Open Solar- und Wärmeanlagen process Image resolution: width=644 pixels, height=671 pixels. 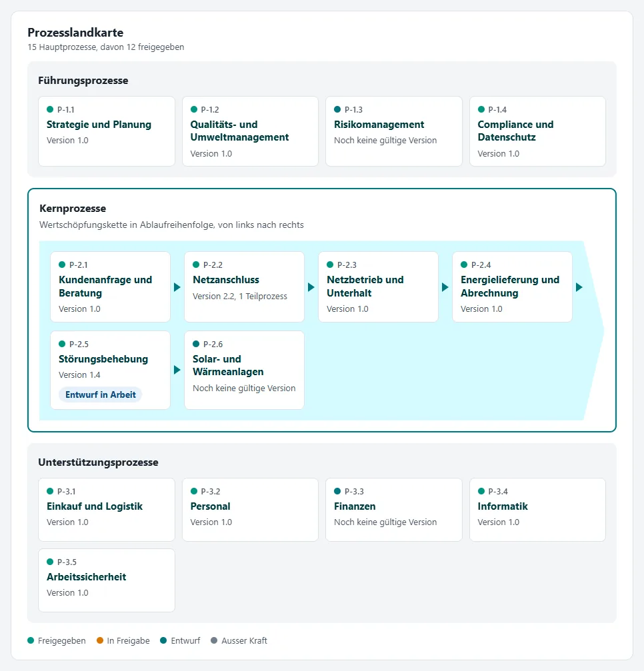pyautogui.click(x=244, y=370)
